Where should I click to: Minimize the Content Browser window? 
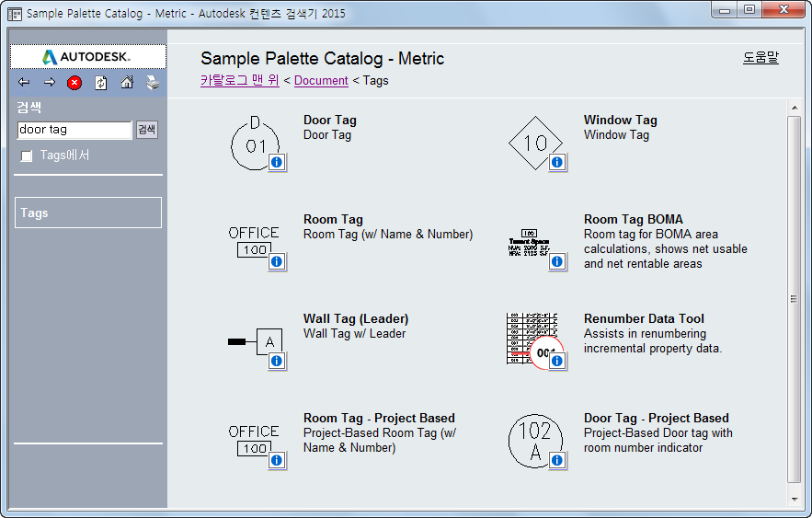725,10
